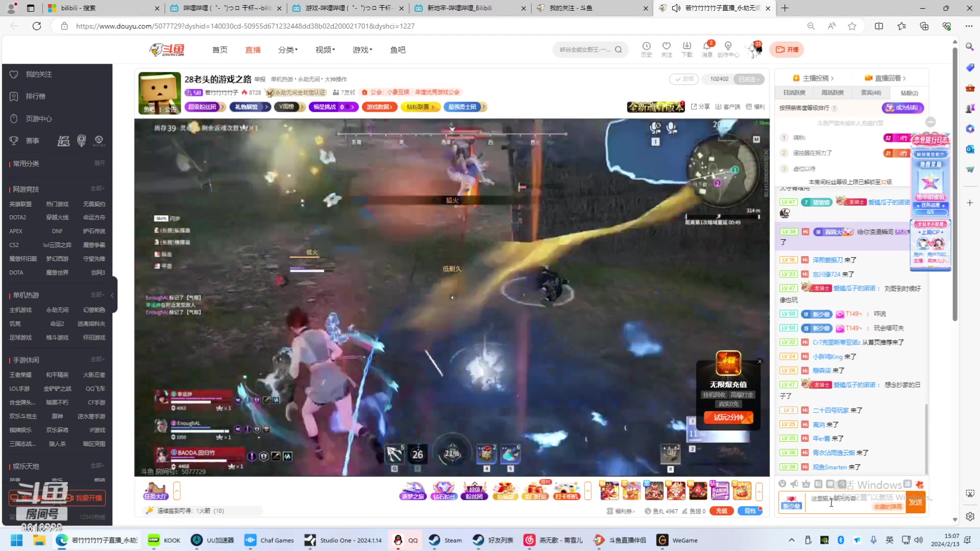980x551 pixels.
Task: Click the 成为钻粉 button
Action: pos(902,108)
